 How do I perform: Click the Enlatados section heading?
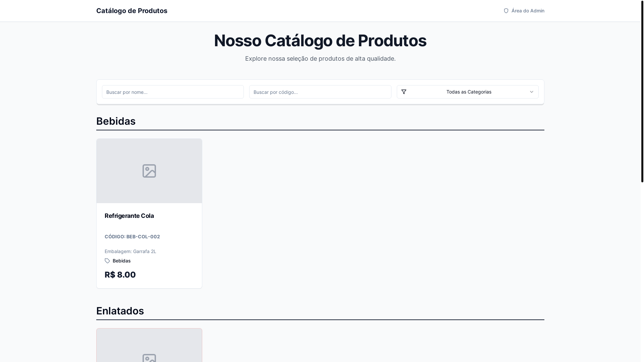point(120,311)
